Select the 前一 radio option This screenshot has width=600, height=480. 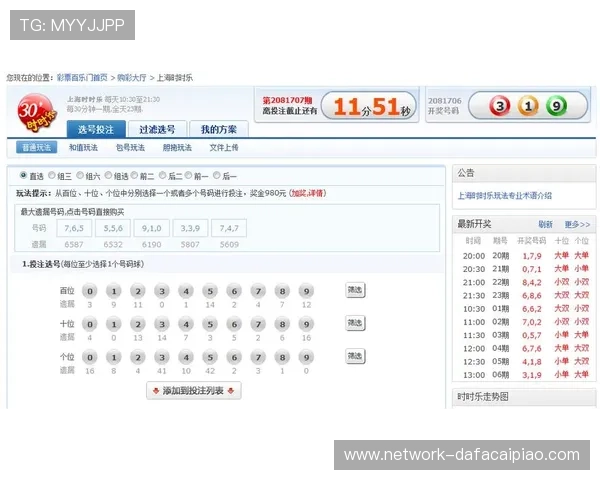click(x=188, y=175)
